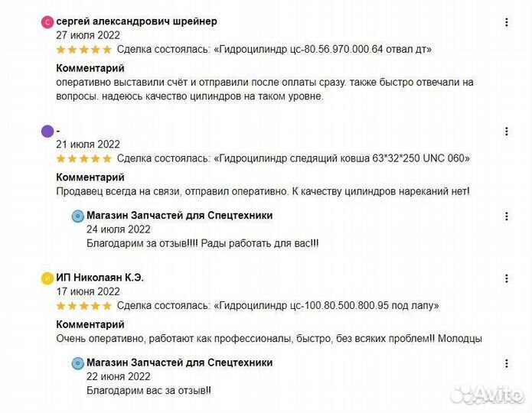
Task: Click shop avatar in 24 июля 2022 reply
Action: (77, 216)
